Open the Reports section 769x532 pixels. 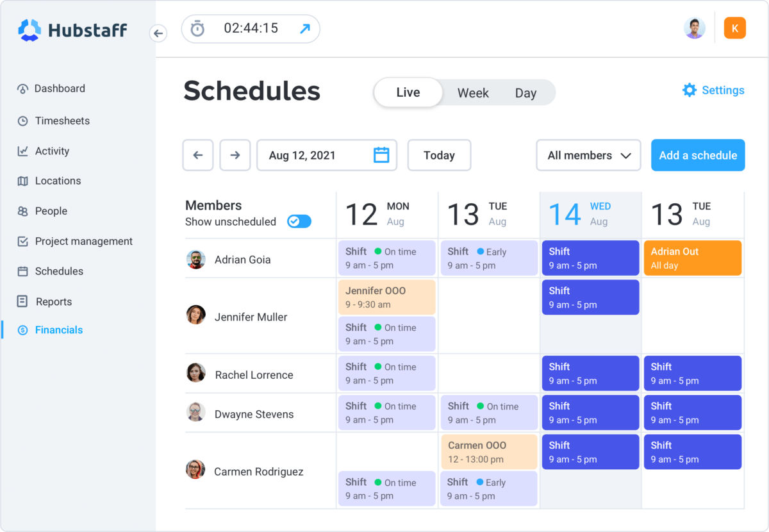pyautogui.click(x=53, y=301)
